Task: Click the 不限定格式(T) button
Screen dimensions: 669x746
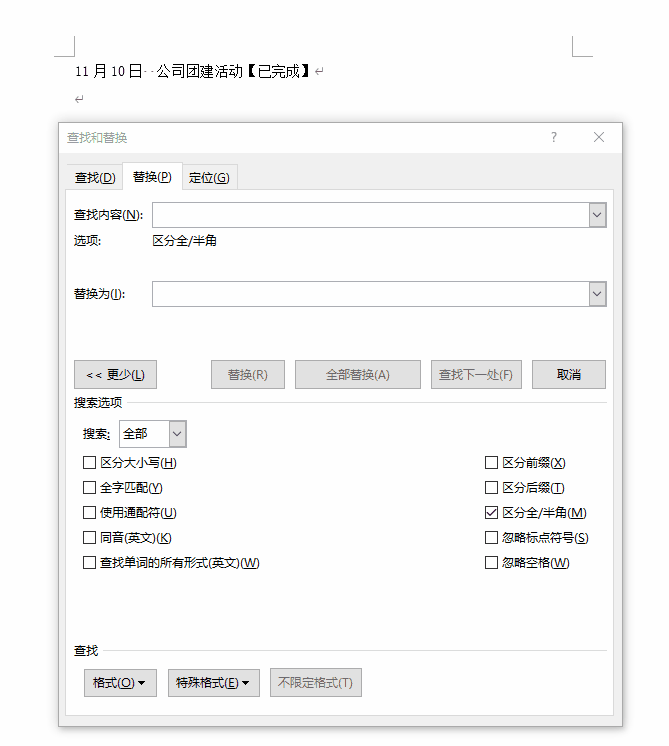Action: pos(316,683)
